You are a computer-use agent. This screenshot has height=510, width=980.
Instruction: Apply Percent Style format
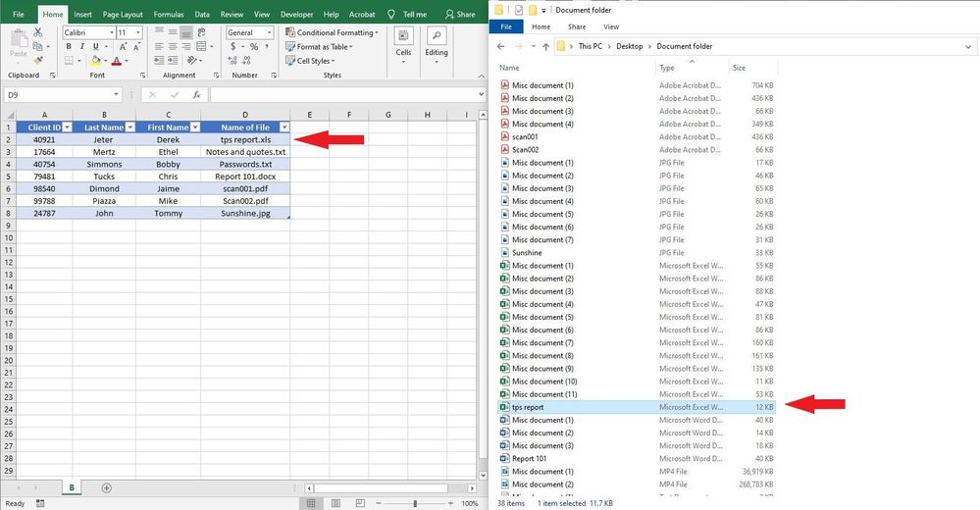coord(254,47)
